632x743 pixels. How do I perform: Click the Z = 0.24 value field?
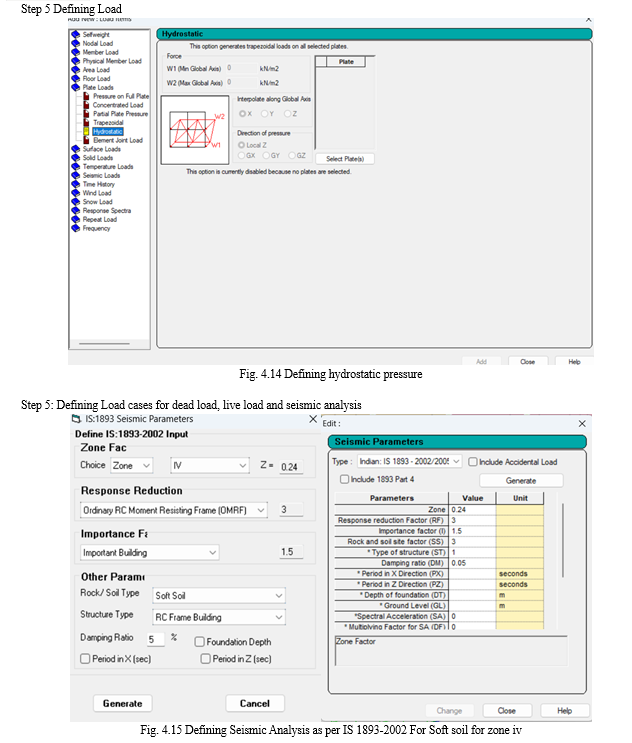[x=291, y=467]
